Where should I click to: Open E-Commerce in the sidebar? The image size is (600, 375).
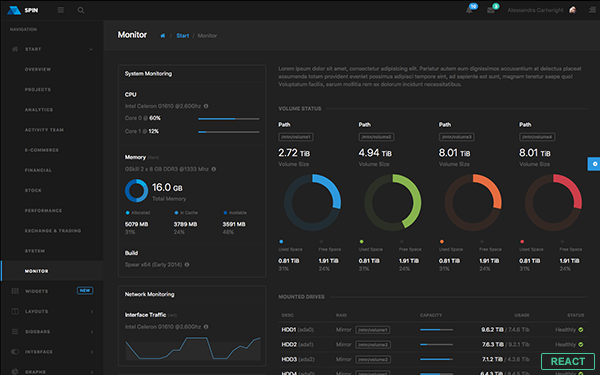[42, 150]
